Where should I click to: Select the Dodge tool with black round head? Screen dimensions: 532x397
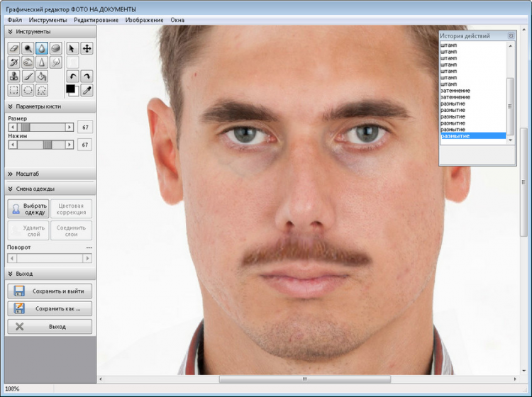click(28, 48)
